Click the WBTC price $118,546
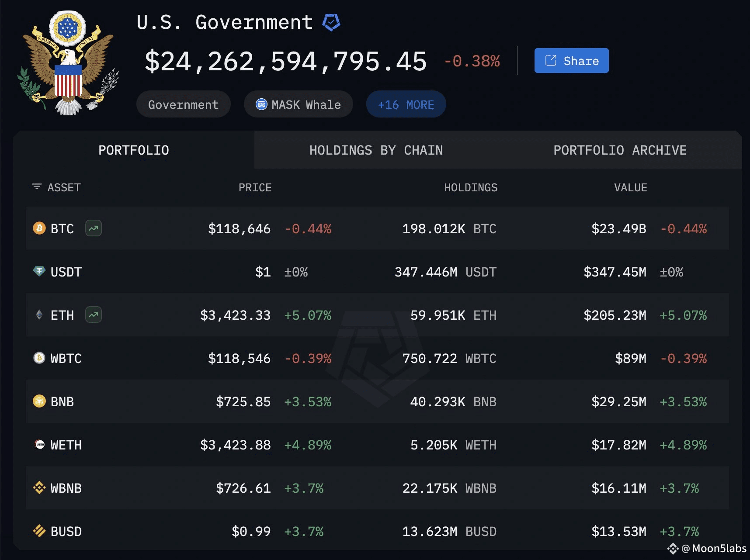750x560 pixels. (239, 358)
